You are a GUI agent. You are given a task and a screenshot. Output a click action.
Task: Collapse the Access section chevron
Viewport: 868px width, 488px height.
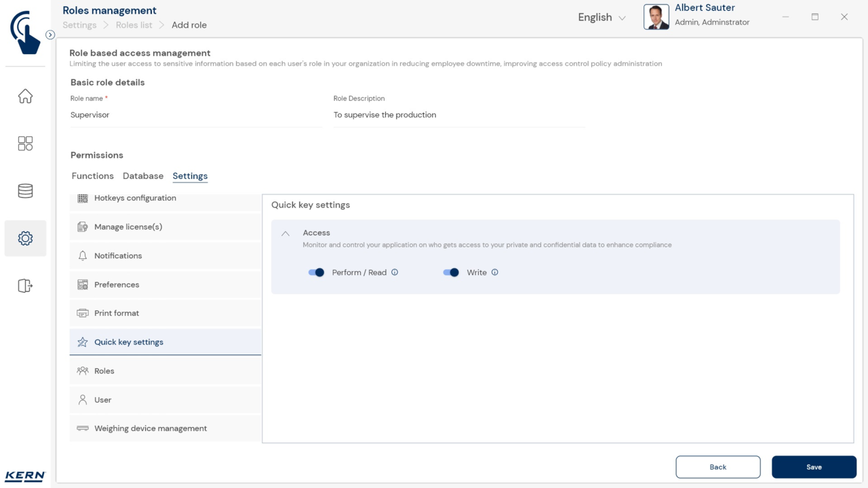(285, 233)
